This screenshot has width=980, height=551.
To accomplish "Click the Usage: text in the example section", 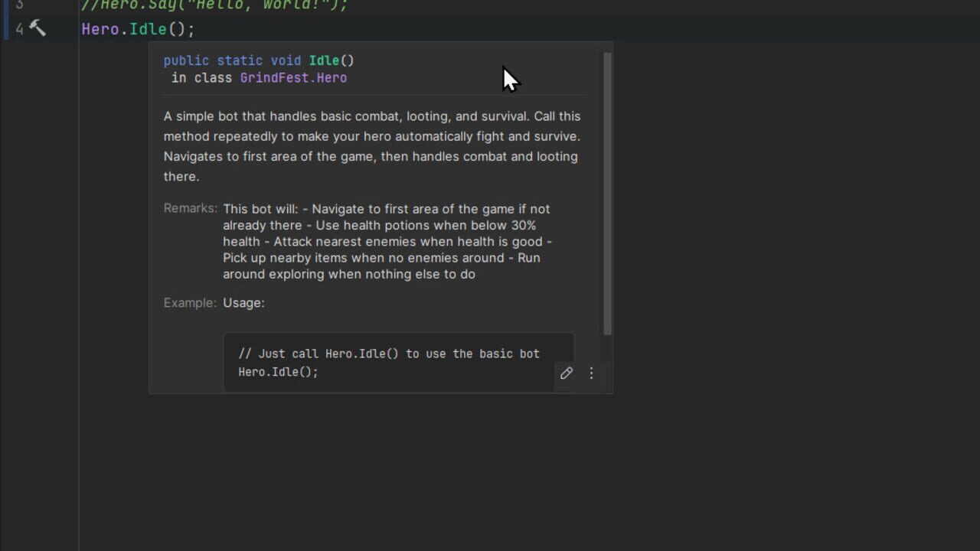I will 243,303.
